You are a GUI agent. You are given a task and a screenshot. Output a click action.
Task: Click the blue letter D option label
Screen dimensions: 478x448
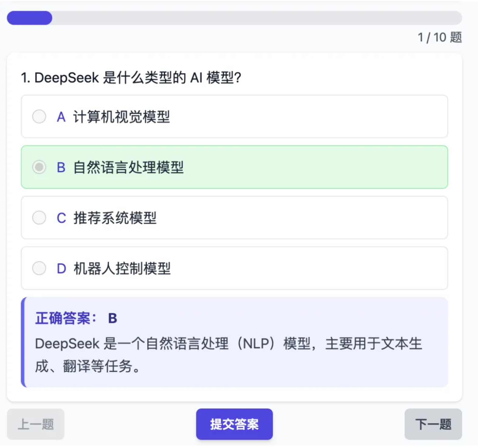(61, 269)
